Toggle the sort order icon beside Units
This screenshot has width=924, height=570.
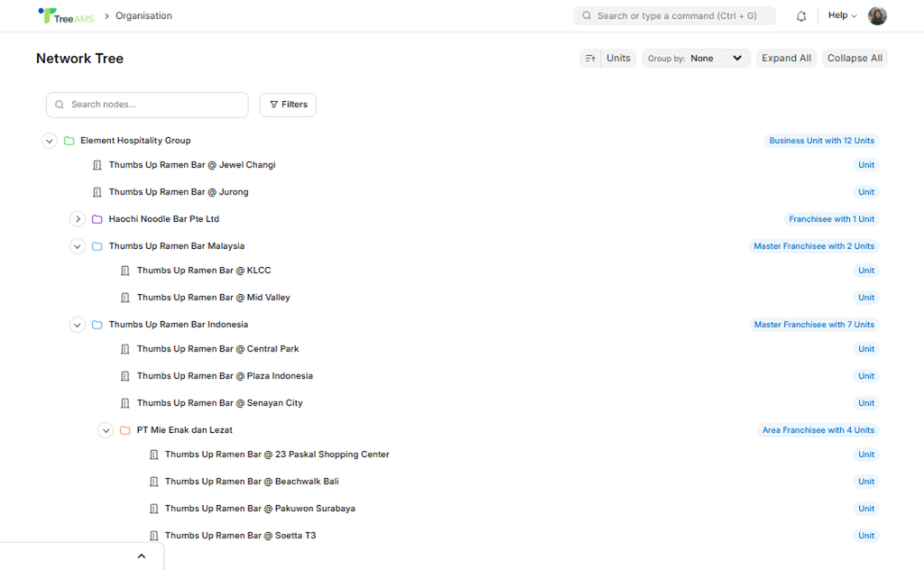click(590, 59)
